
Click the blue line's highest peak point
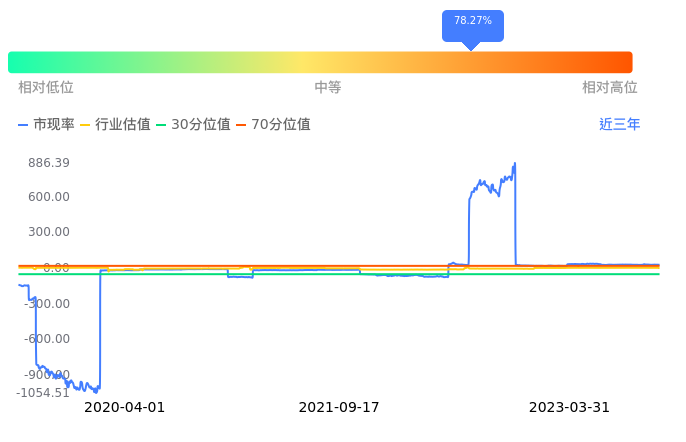coord(514,164)
